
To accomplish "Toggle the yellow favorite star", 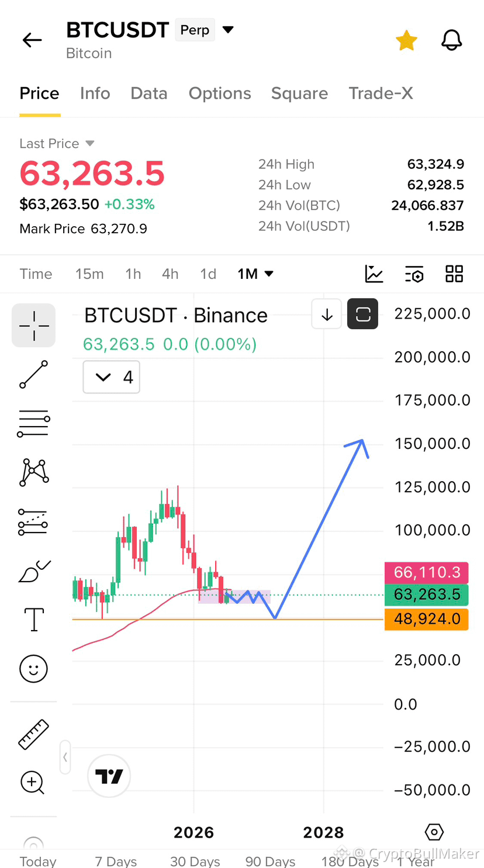I will (x=406, y=40).
